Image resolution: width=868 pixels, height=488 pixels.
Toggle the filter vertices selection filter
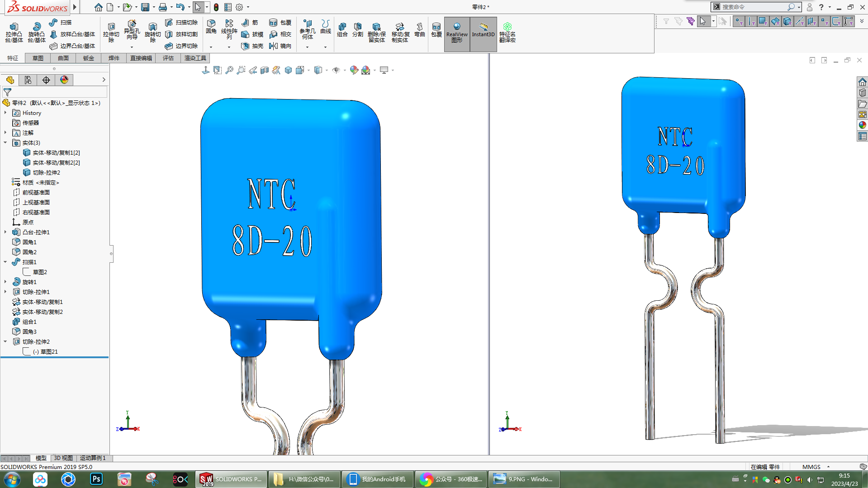coord(739,21)
